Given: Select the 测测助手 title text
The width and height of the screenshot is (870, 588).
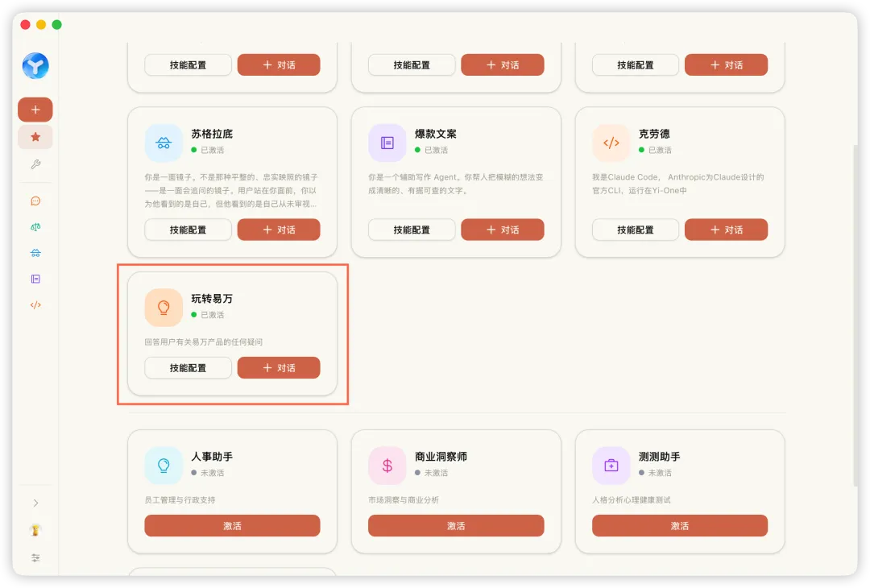Looking at the screenshot, I should [659, 457].
